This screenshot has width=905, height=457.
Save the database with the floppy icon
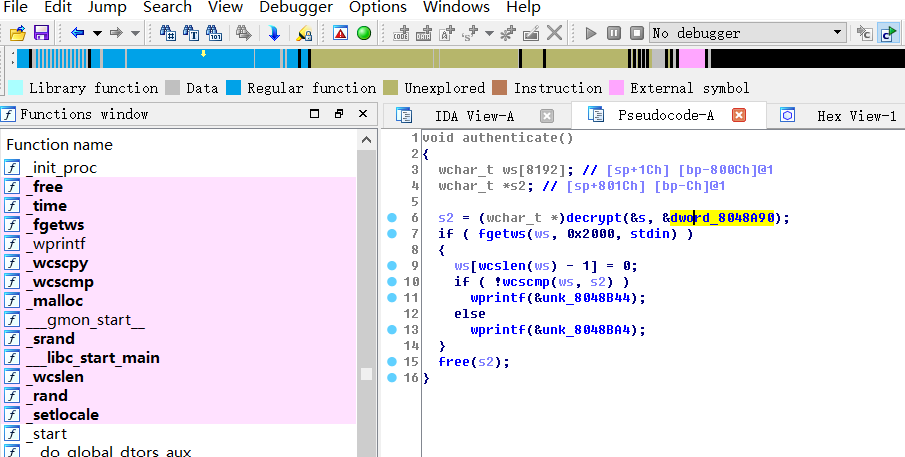(x=41, y=33)
